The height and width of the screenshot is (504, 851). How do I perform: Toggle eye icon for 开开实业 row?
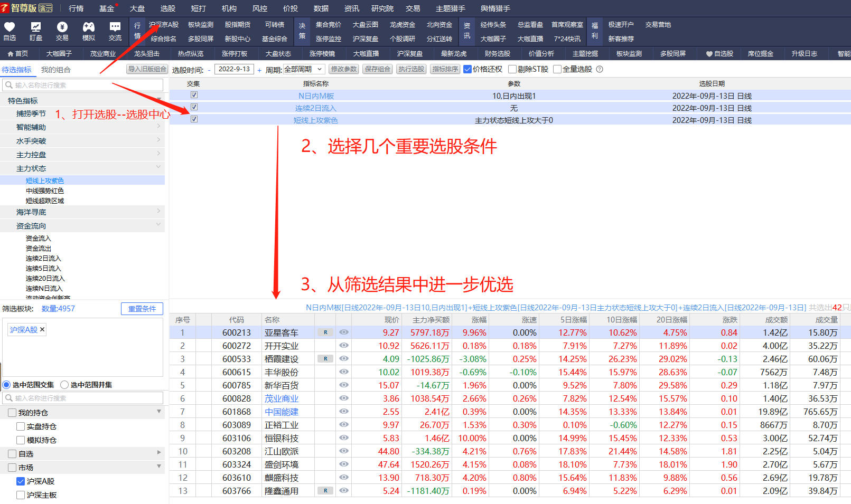click(x=344, y=346)
